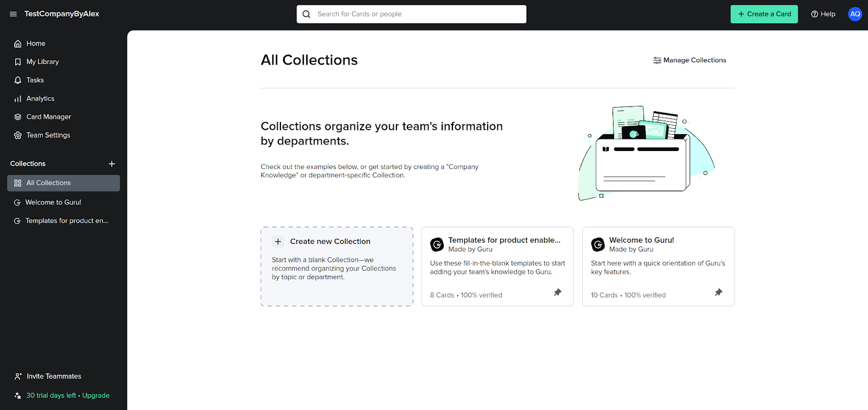Viewport: 868px width, 410px height.
Task: Open the Help menu
Action: 823,14
